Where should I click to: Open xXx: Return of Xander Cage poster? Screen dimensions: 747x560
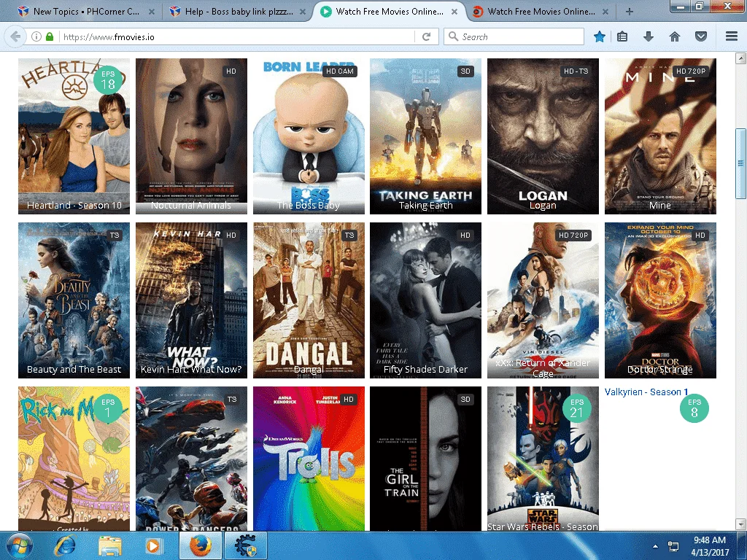pos(543,300)
